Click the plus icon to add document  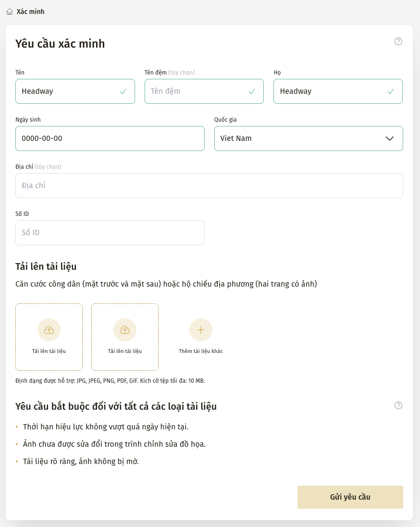pyautogui.click(x=201, y=330)
